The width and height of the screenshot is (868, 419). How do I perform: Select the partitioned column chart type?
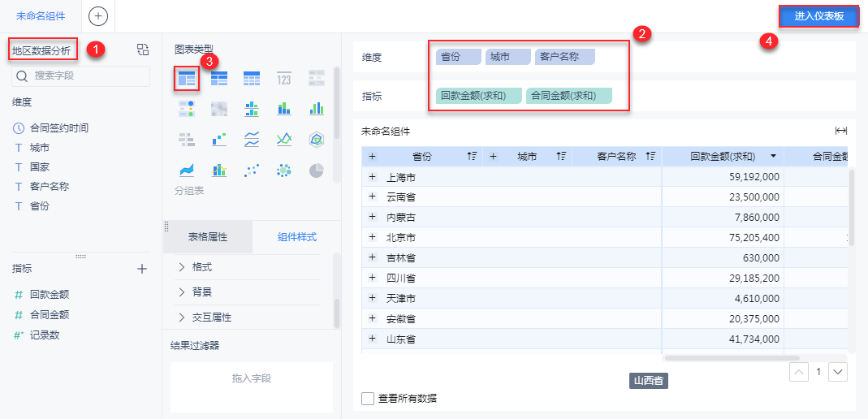[x=252, y=109]
